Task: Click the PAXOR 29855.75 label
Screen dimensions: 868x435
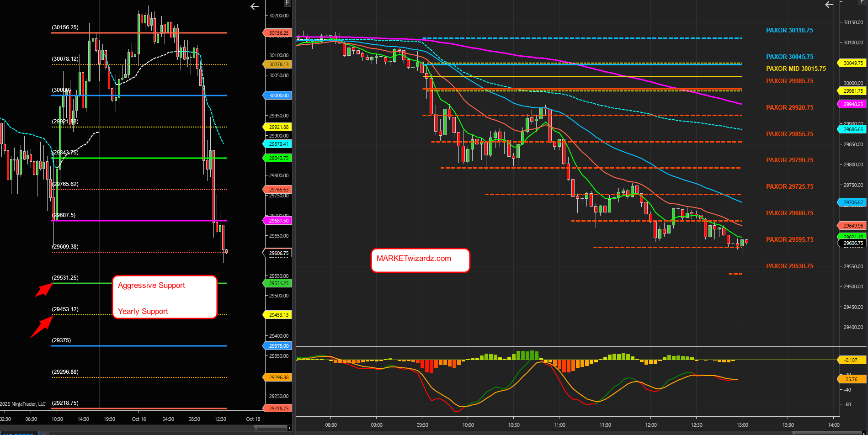Action: tap(789, 134)
